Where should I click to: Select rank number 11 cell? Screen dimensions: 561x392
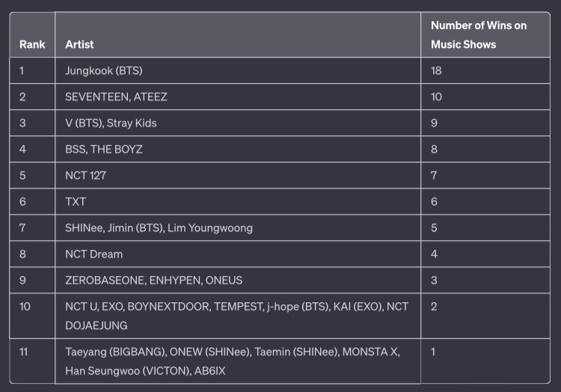tap(25, 349)
